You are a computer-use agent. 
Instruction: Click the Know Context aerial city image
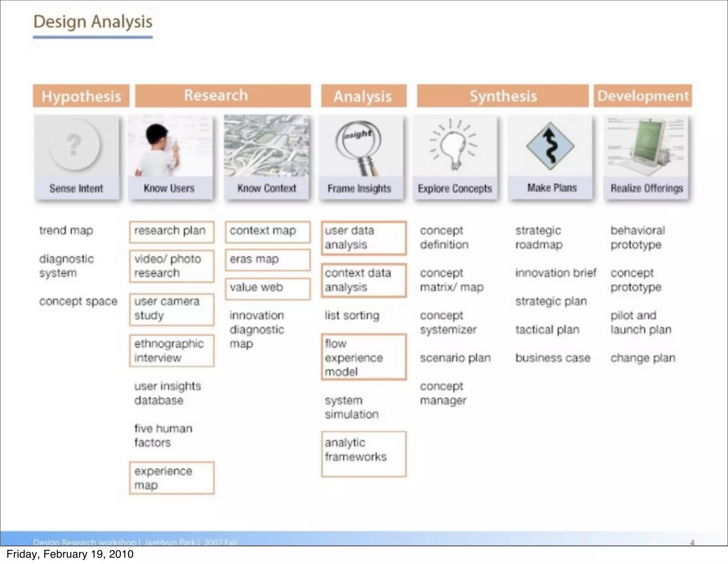click(267, 146)
